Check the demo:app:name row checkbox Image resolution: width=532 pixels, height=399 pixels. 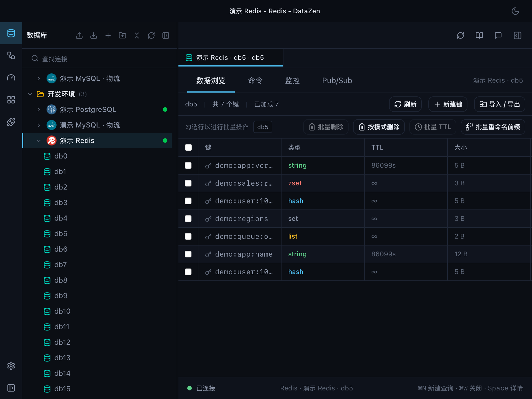point(188,254)
